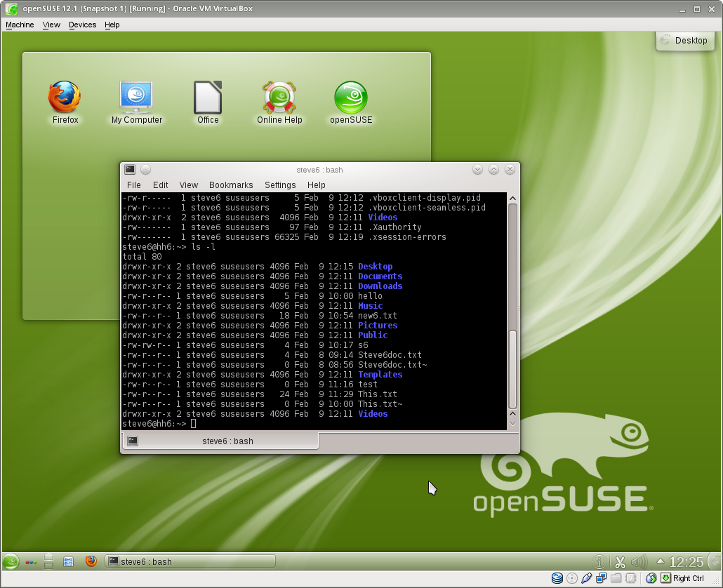Open Konsole View menu
This screenshot has width=723, height=588.
[189, 185]
